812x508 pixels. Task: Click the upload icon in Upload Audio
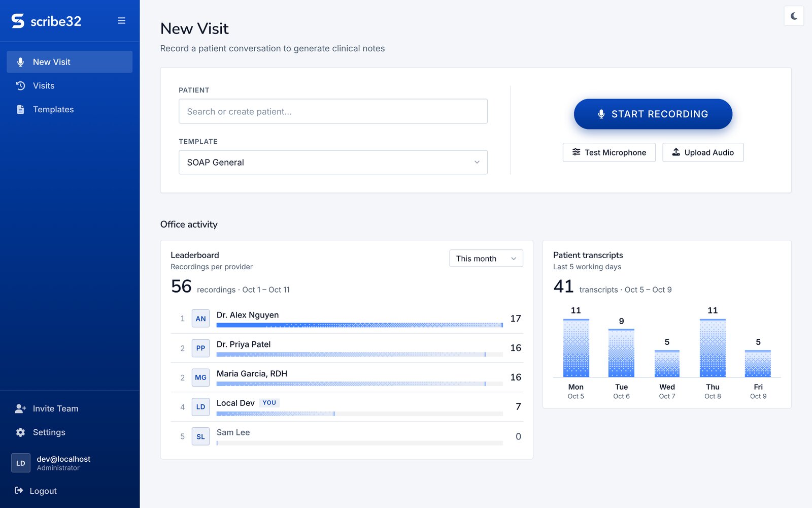tap(676, 152)
